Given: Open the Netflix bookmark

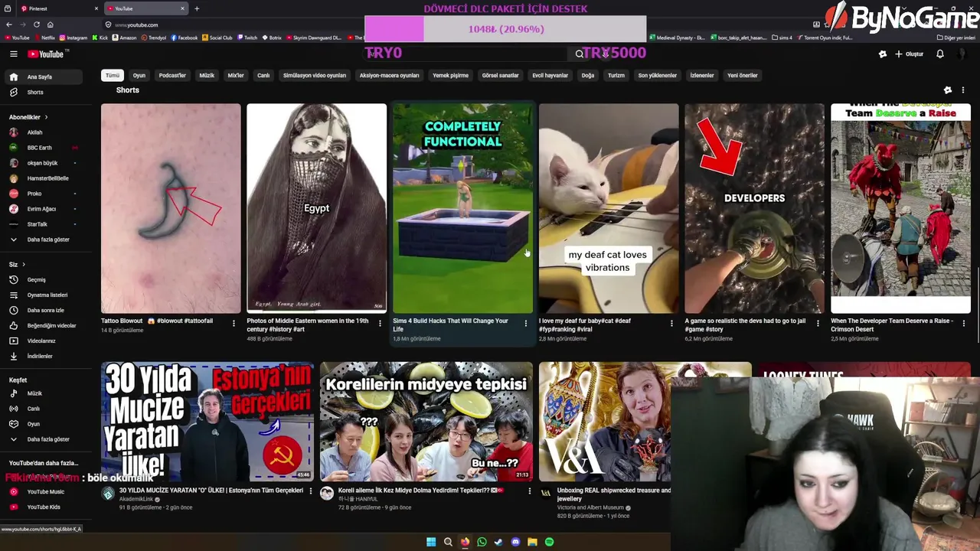Looking at the screenshot, I should pyautogui.click(x=44, y=37).
